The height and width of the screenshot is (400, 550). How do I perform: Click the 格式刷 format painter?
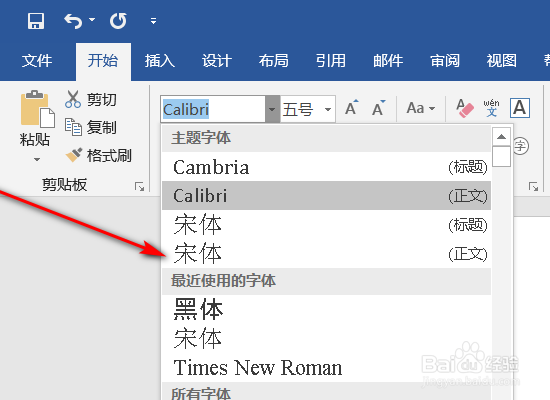tap(98, 155)
